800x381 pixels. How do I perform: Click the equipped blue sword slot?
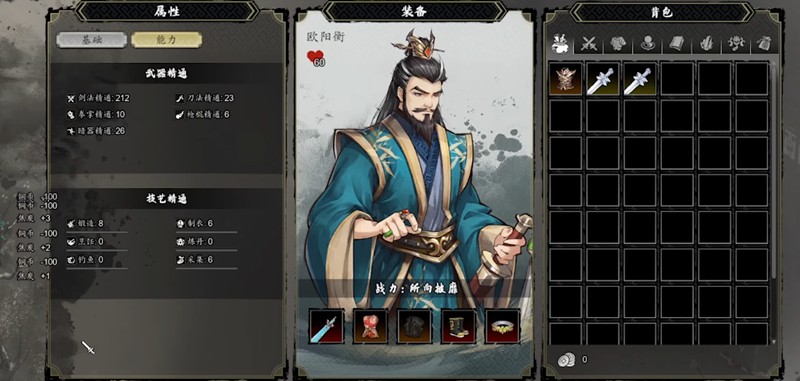pos(327,326)
